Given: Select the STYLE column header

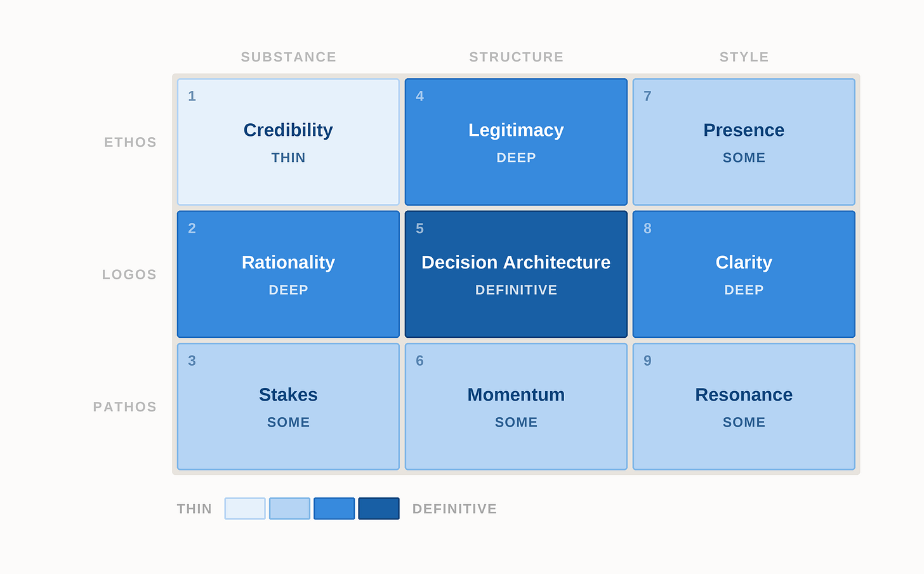Looking at the screenshot, I should [x=744, y=57].
